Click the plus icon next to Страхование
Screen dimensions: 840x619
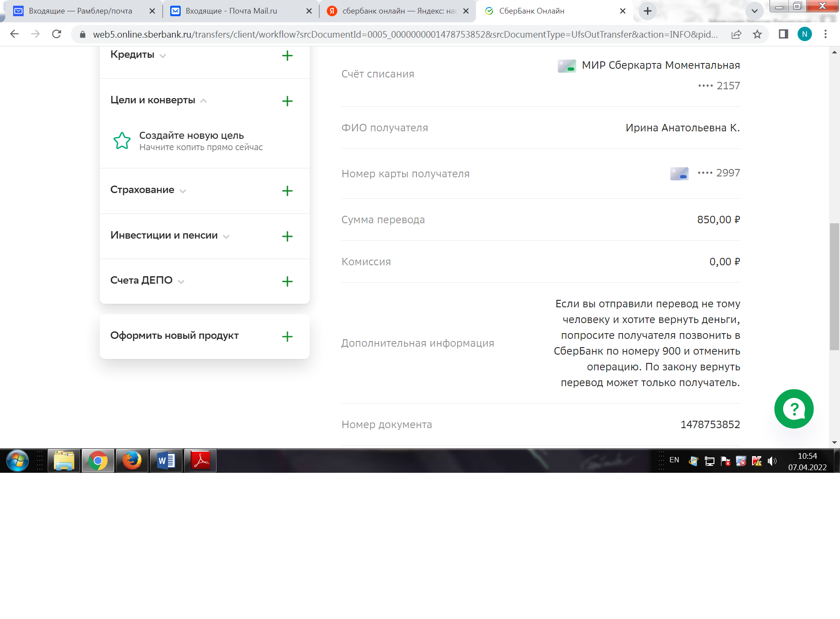pyautogui.click(x=287, y=191)
